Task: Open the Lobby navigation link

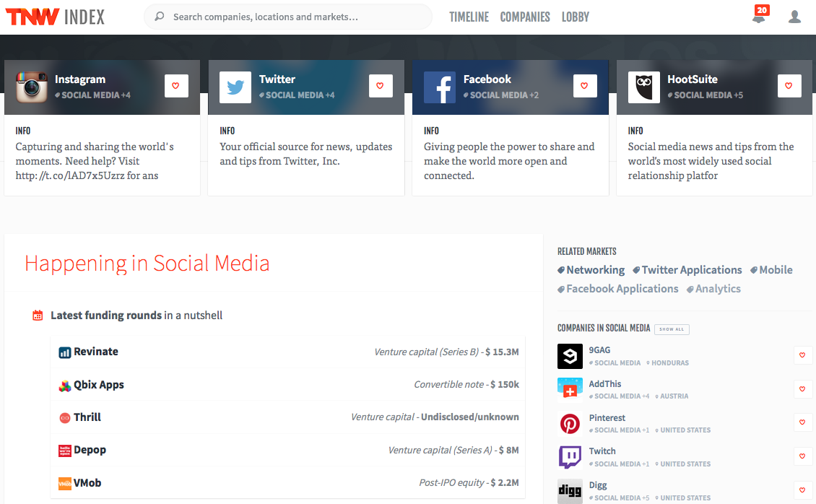Action: pos(576,17)
